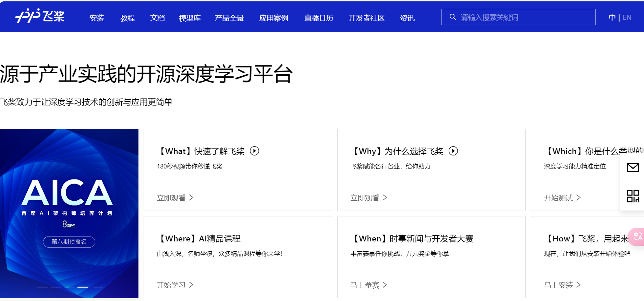This screenshot has width=644, height=301.
Task: Click 开始学习 link
Action: coord(175,285)
